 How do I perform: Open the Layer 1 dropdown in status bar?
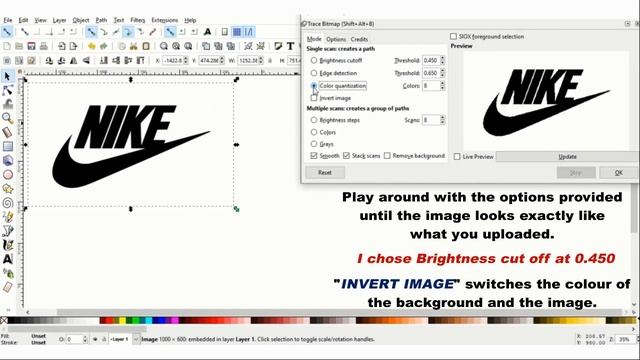136,339
